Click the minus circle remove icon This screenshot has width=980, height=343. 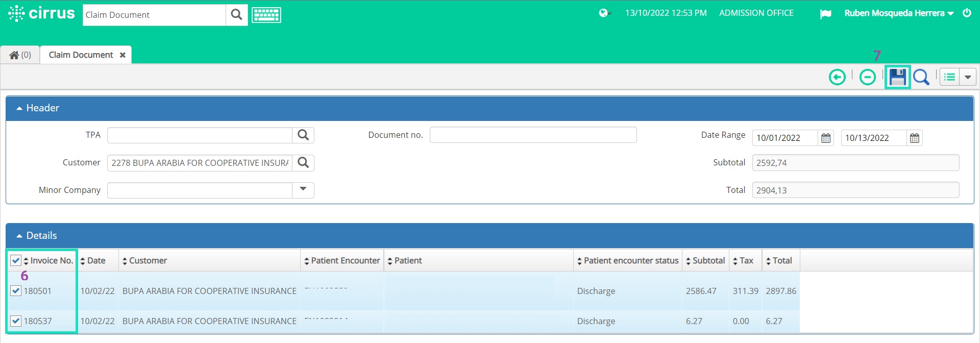(867, 77)
